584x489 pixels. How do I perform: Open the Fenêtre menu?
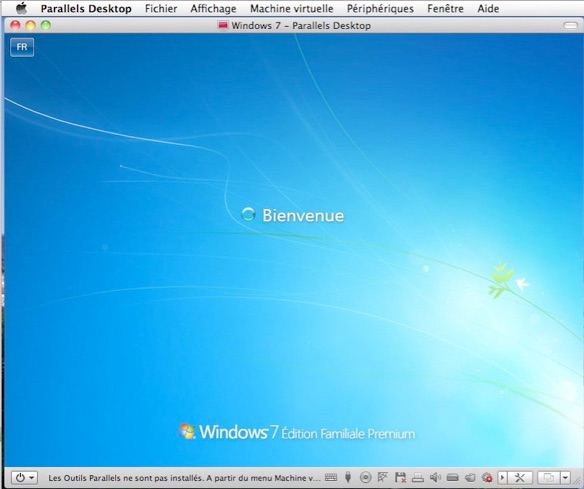(445, 8)
